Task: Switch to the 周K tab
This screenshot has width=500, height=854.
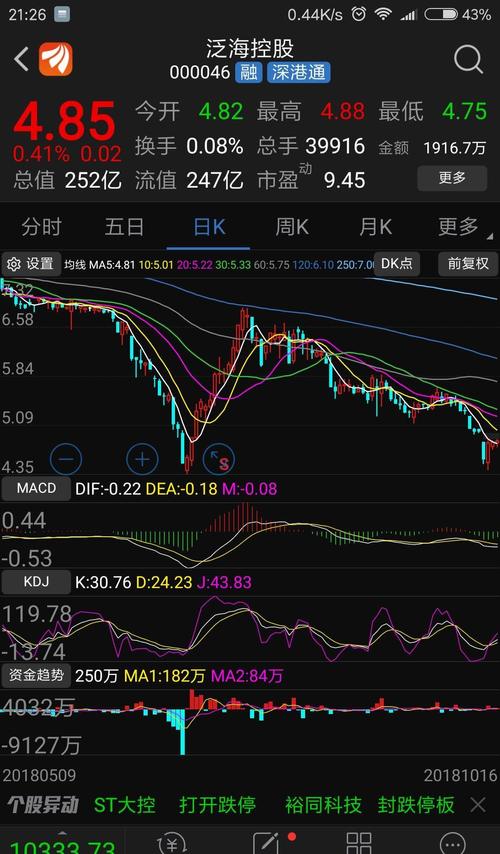Action: pyautogui.click(x=292, y=227)
